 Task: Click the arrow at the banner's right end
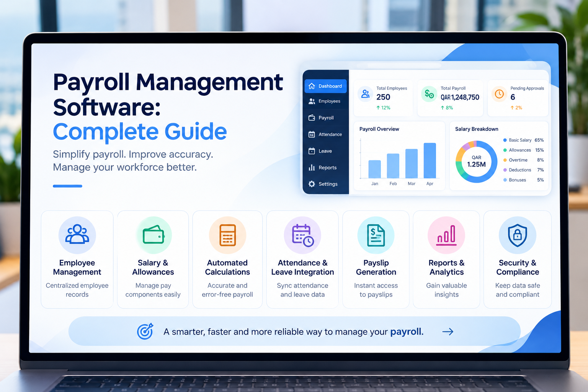[x=448, y=332]
